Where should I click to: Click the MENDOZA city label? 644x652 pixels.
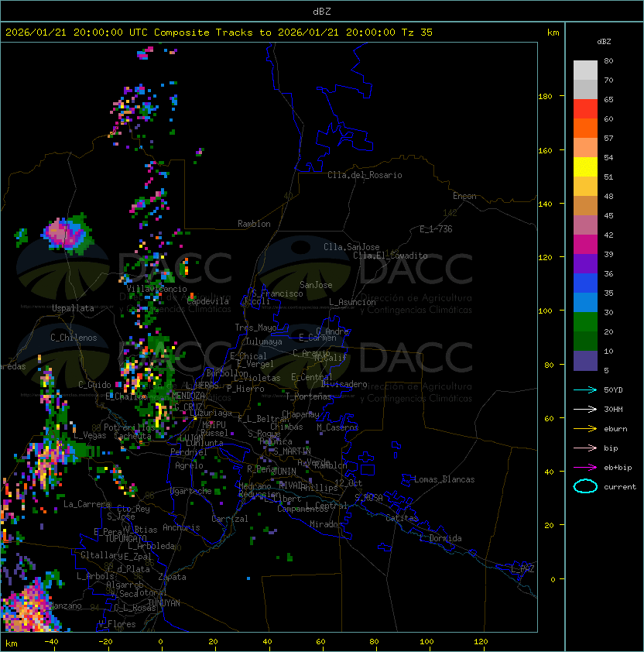[x=188, y=395]
